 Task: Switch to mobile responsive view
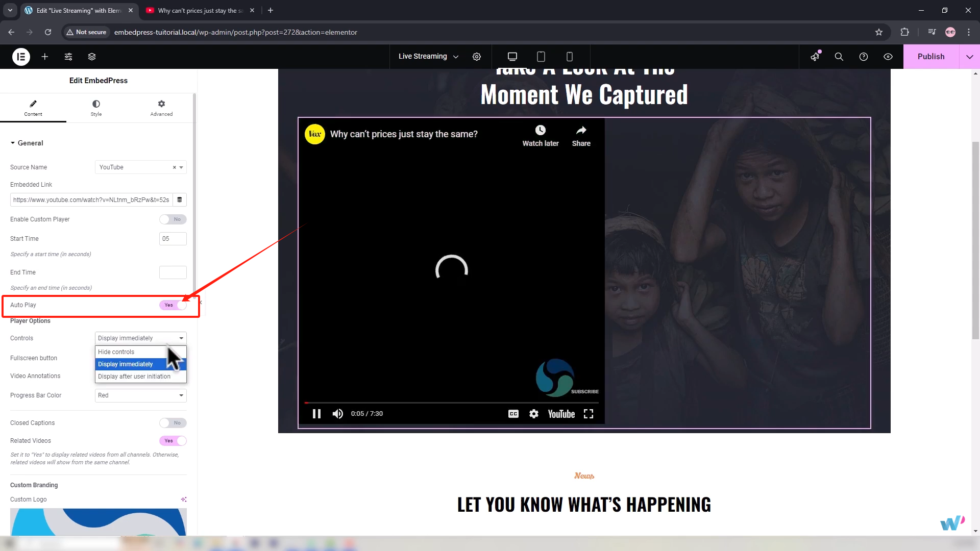point(570,57)
